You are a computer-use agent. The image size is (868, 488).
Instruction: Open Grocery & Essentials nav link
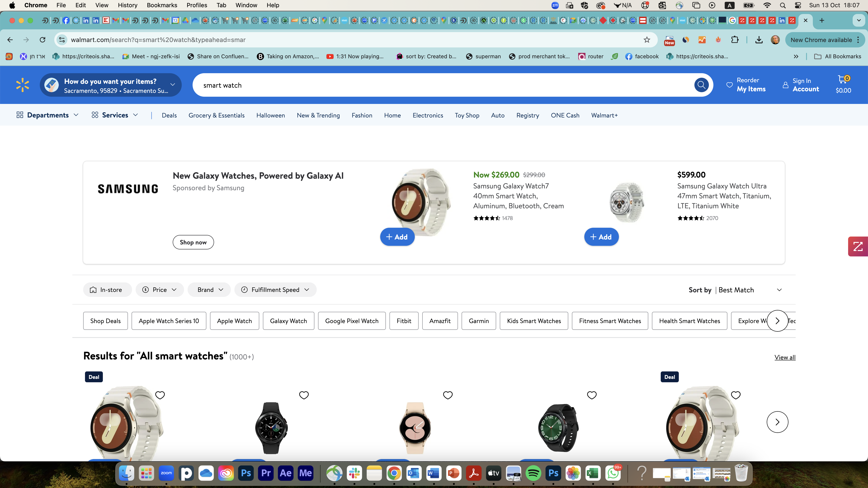point(216,115)
